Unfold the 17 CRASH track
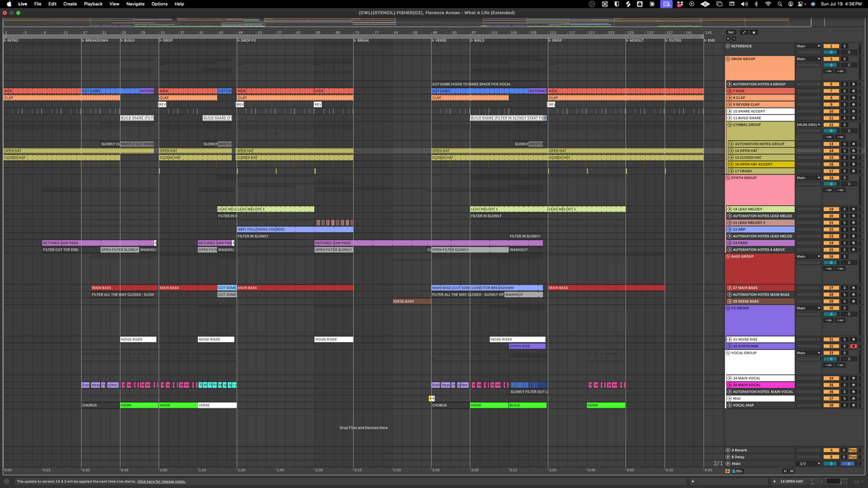This screenshot has width=868, height=488. click(x=730, y=171)
